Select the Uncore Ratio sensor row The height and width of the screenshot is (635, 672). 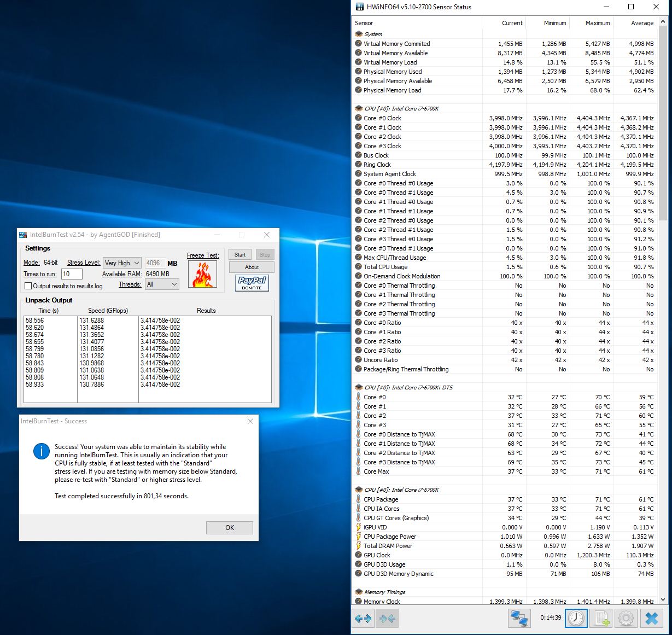[504, 360]
